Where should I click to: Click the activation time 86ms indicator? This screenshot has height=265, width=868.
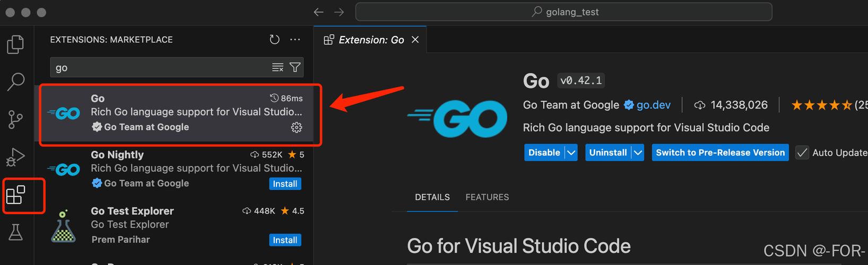(286, 98)
